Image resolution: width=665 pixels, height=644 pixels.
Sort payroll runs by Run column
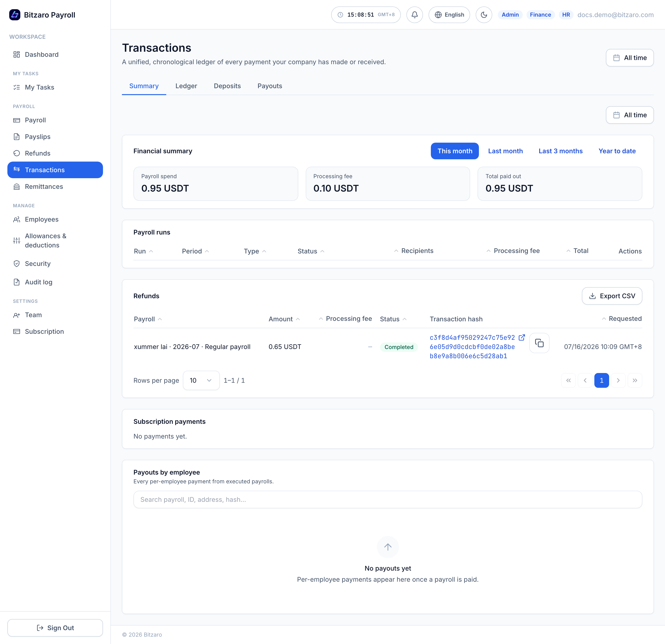click(x=144, y=251)
